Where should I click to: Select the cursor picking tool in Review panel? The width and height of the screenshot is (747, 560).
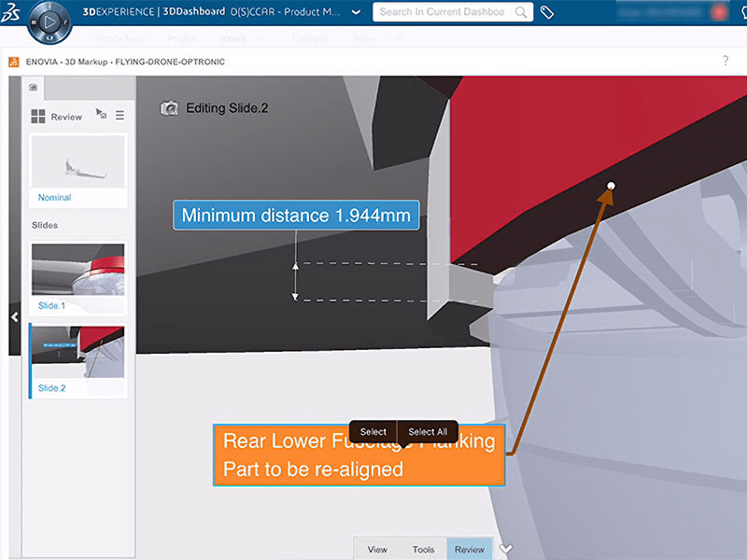[101, 114]
